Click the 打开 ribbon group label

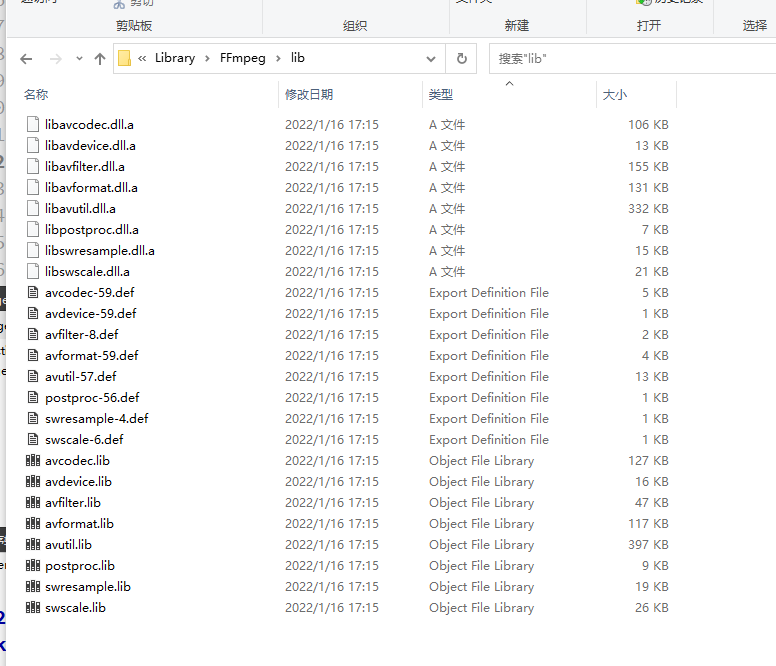point(649,26)
